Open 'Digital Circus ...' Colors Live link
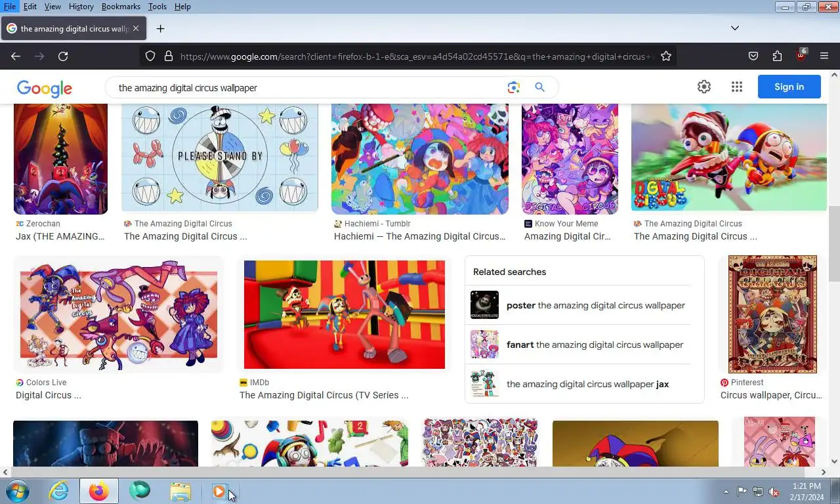The image size is (840, 504). 49,395
